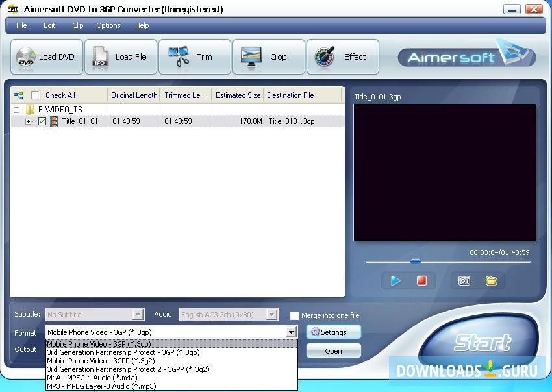
Task: Open the Audio track dropdown
Action: pos(271,314)
